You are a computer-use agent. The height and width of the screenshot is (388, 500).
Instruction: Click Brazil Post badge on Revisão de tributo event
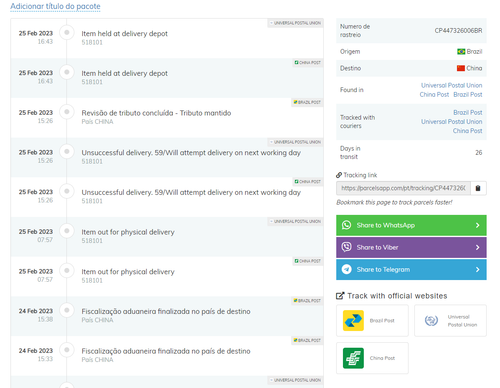[307, 102]
